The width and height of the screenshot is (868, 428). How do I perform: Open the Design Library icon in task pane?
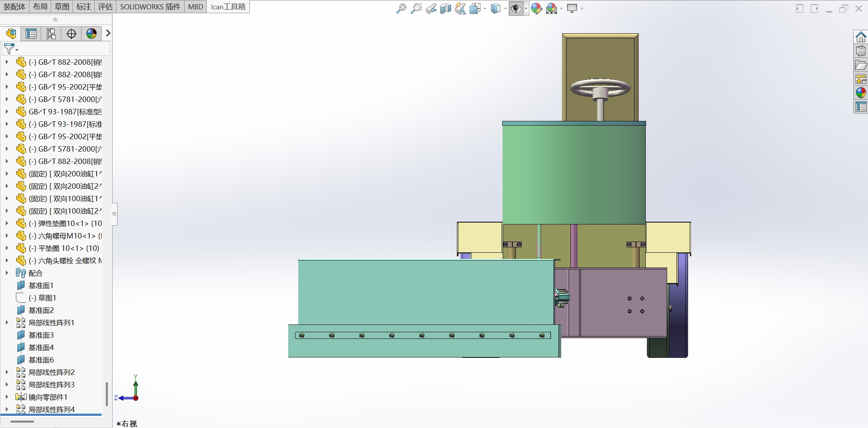pos(861,51)
